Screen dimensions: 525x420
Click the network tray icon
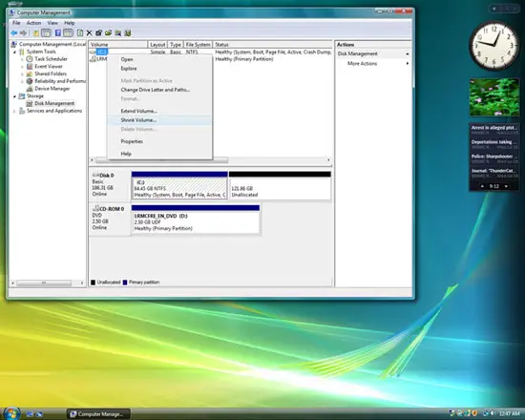point(485,413)
